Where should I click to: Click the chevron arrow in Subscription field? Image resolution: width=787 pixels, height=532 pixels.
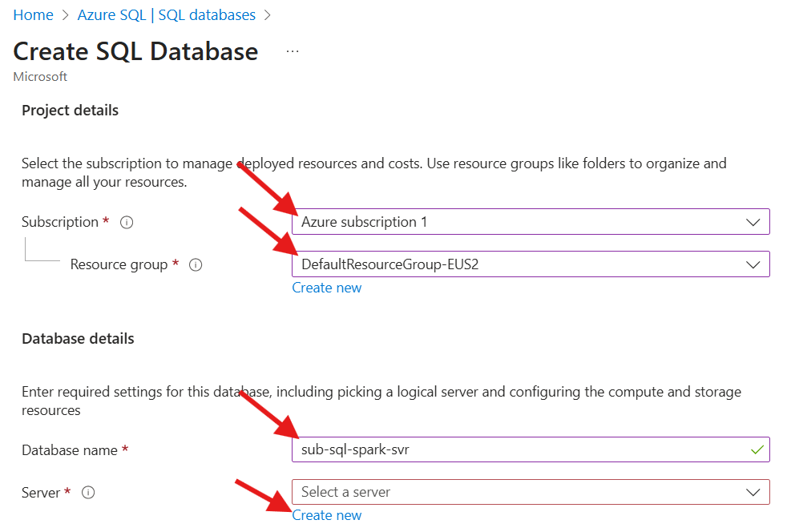[753, 222]
